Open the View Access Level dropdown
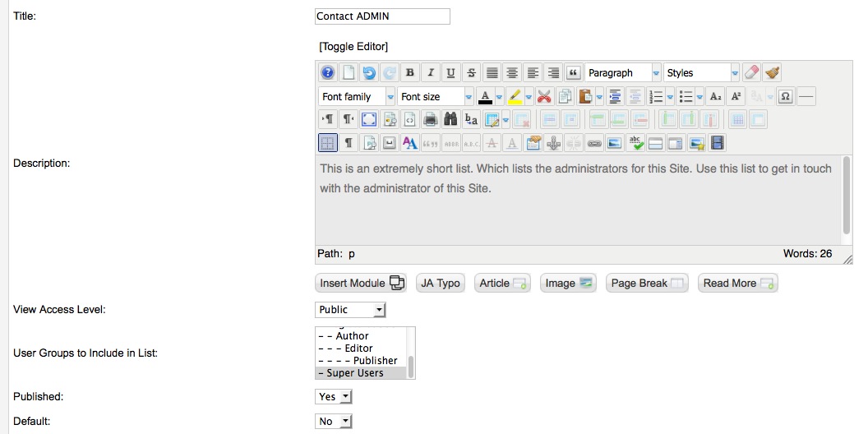The image size is (868, 434). pos(350,309)
